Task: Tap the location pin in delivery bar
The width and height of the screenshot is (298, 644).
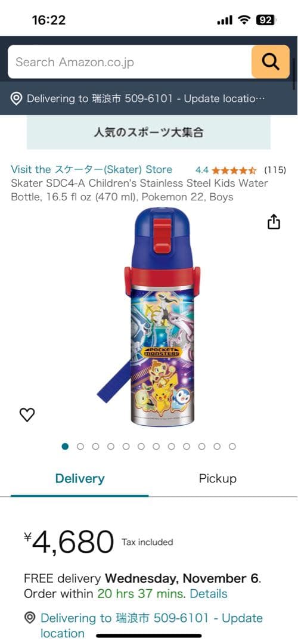Action: (x=16, y=99)
